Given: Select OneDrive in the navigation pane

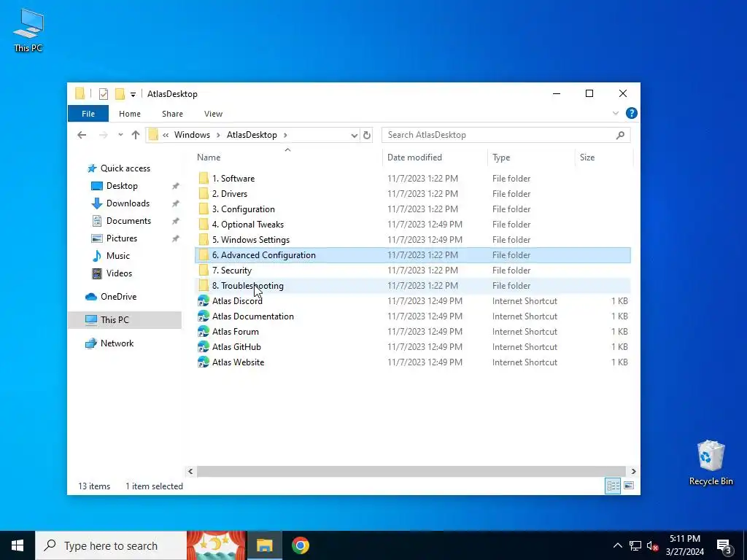Looking at the screenshot, I should [x=119, y=297].
